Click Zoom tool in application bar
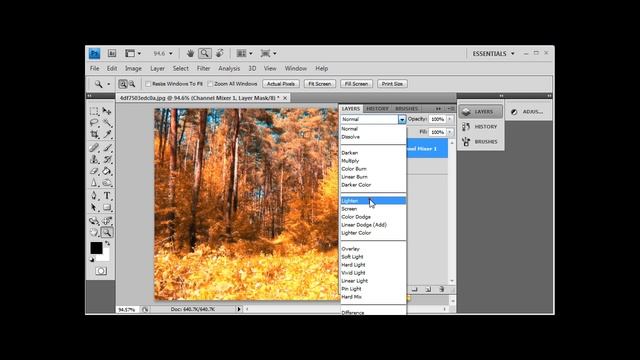 (205, 53)
